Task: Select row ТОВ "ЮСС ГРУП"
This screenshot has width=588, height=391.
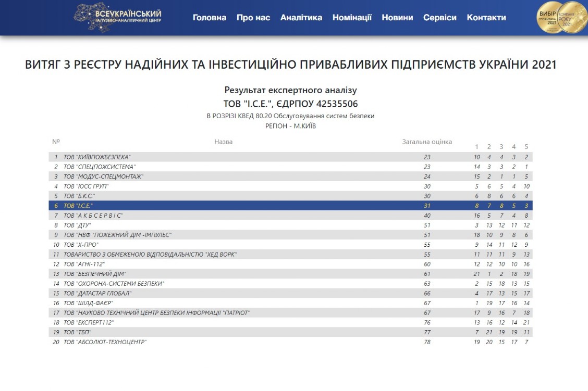Action: (x=291, y=186)
